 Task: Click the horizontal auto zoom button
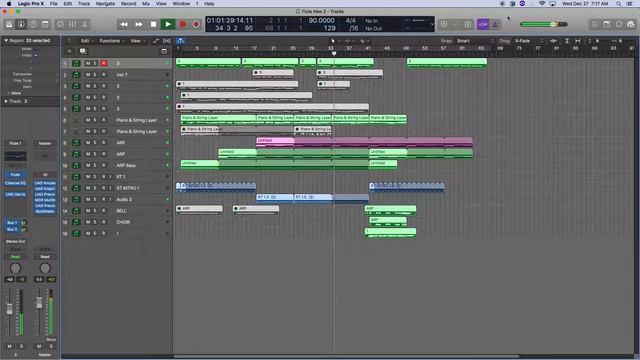tap(578, 41)
